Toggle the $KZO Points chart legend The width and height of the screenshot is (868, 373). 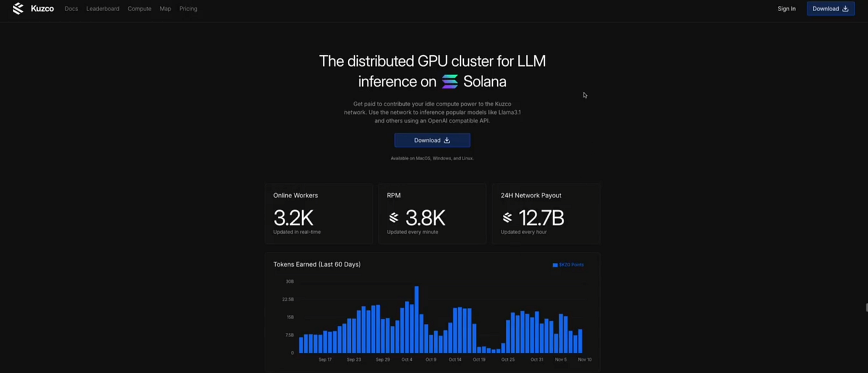click(x=568, y=265)
